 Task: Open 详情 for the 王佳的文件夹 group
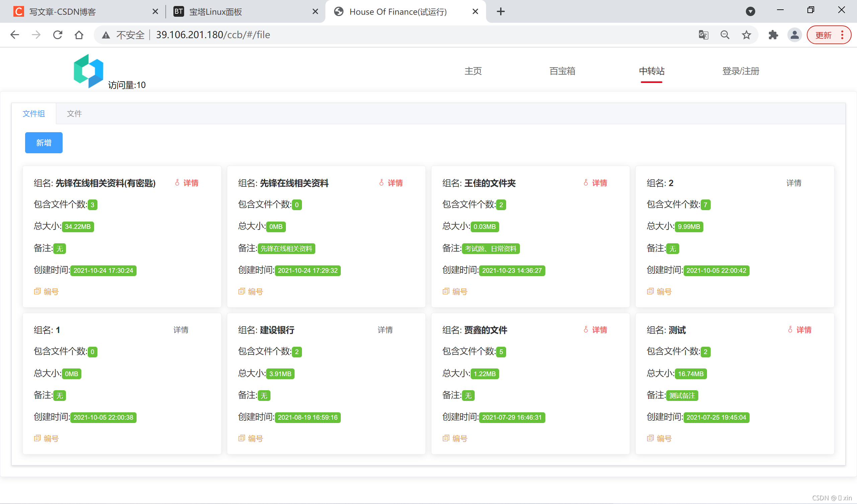pyautogui.click(x=599, y=183)
